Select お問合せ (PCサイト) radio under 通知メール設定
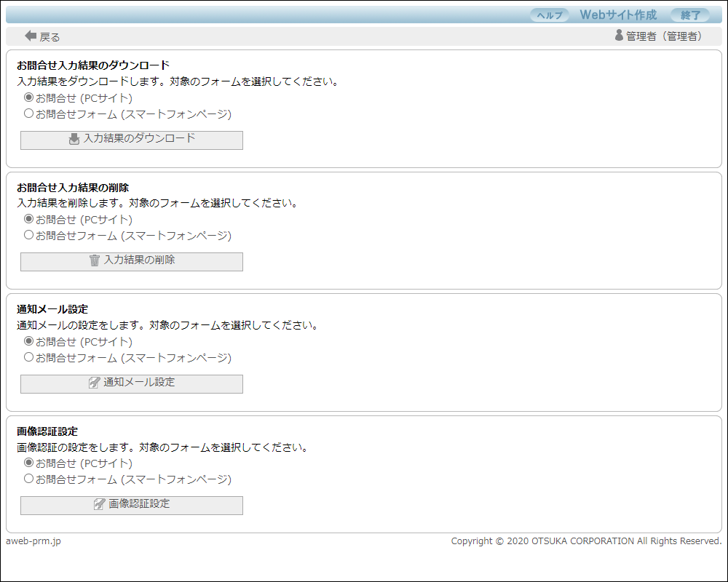Viewport: 728px width, 582px height. click(x=29, y=341)
